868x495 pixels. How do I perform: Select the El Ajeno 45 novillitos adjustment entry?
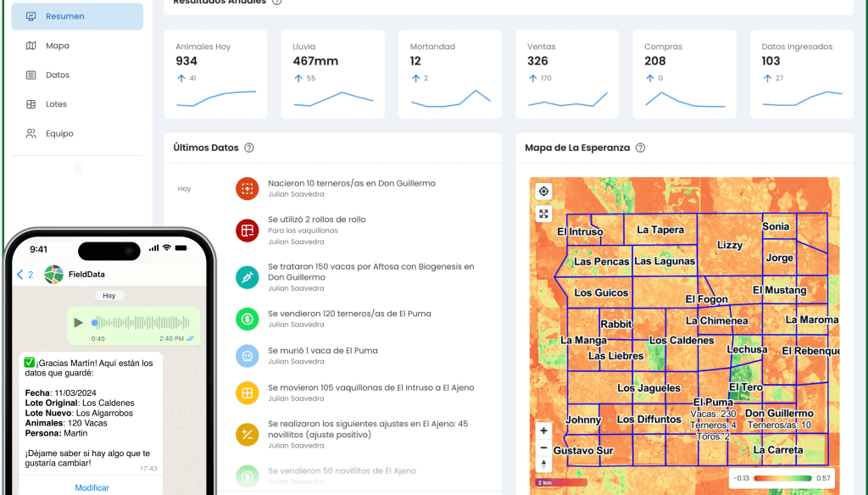pyautogui.click(x=368, y=429)
